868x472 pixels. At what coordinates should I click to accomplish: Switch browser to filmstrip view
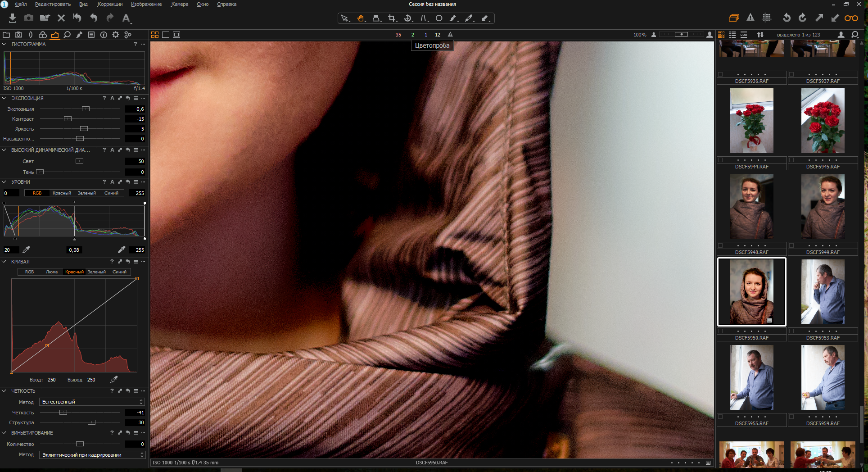[744, 35]
